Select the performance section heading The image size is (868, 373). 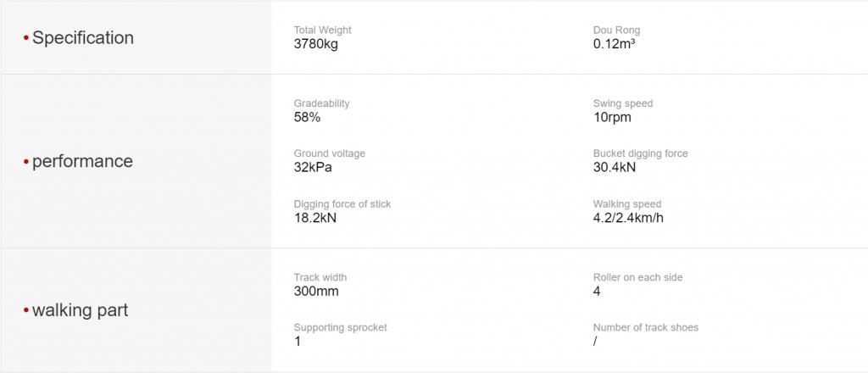[82, 161]
